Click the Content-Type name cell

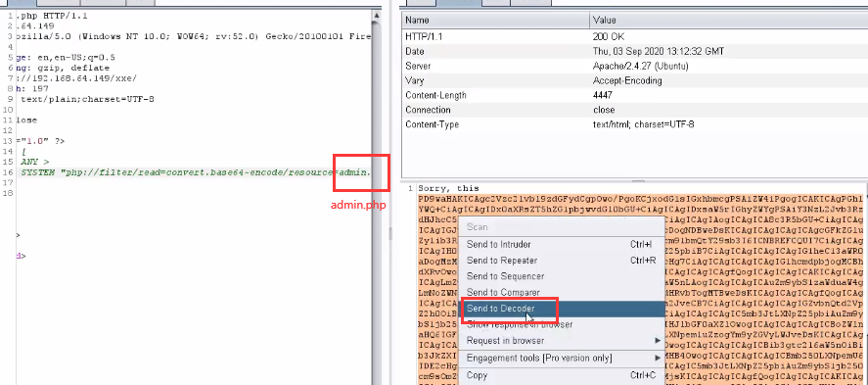tap(495, 124)
